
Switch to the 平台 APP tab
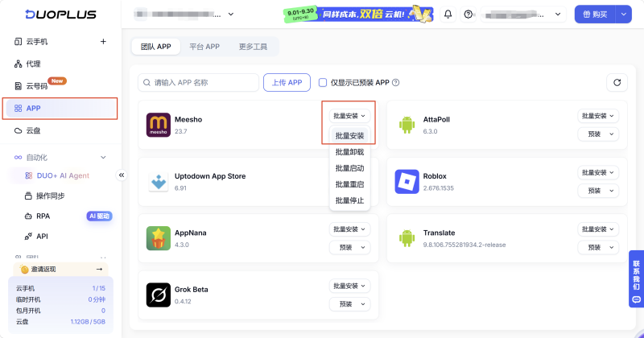point(204,47)
